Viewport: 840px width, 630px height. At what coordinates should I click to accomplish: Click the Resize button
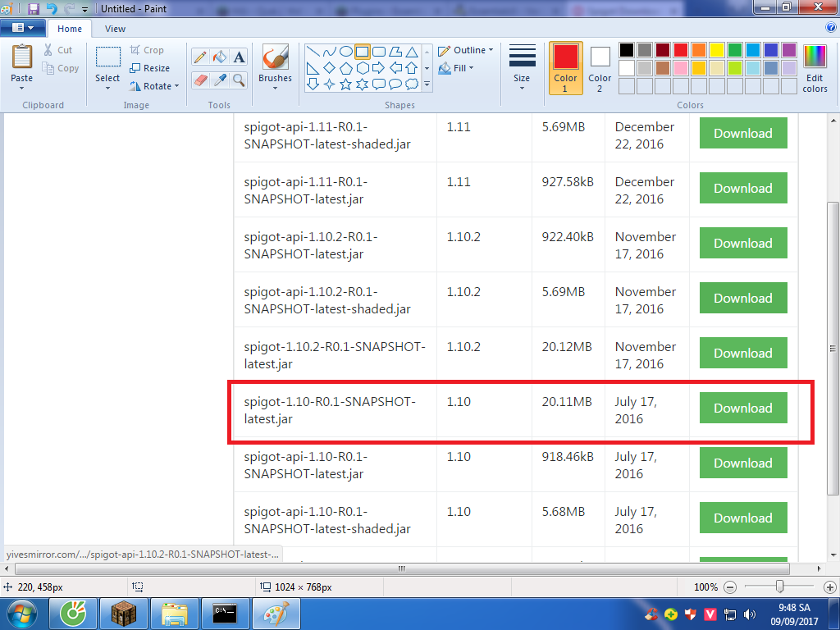(149, 68)
